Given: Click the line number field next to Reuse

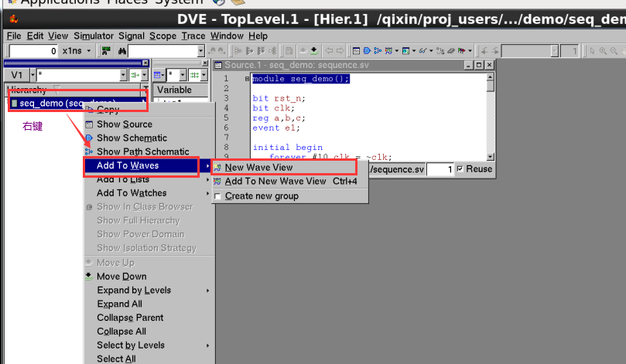Looking at the screenshot, I should (440, 169).
